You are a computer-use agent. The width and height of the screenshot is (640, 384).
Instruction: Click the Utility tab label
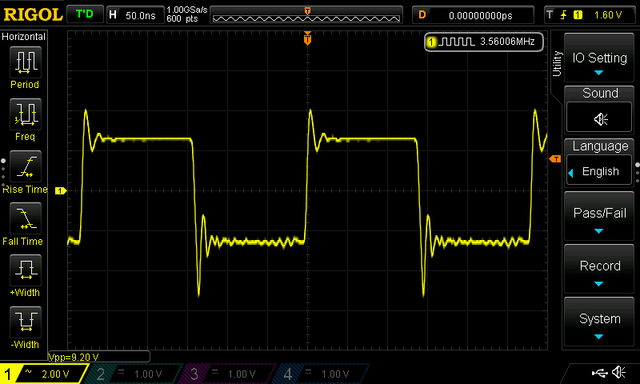[x=557, y=64]
